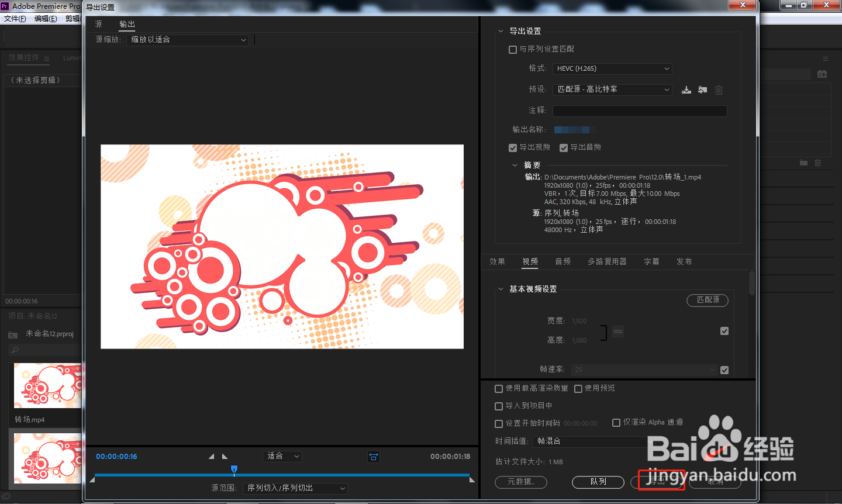The height and width of the screenshot is (504, 842).
Task: Open the 格式 HEVC (H.265) dropdown
Action: point(612,68)
